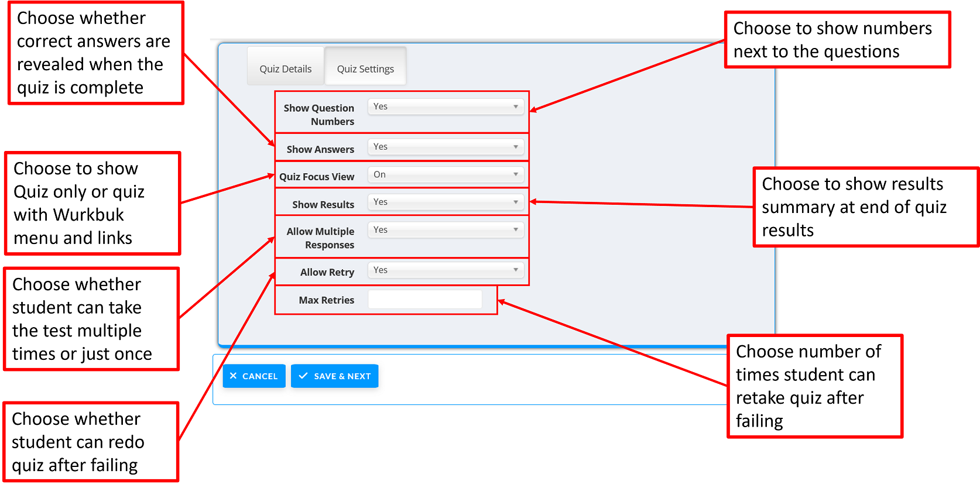Focus the Max Retries input field
This screenshot has height=488, width=980.
(x=425, y=300)
